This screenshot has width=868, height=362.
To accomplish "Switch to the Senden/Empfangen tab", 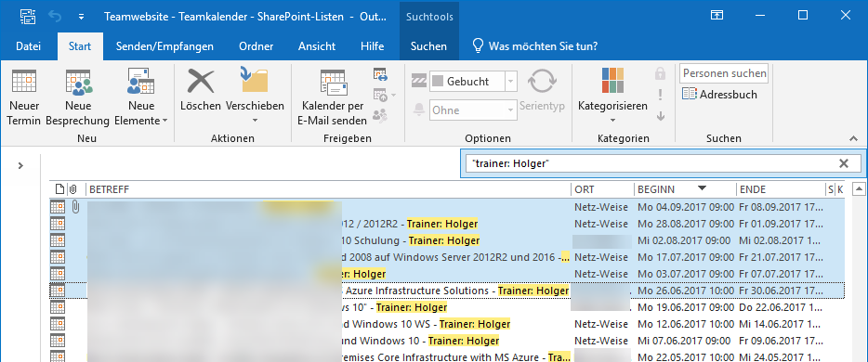I will point(164,46).
